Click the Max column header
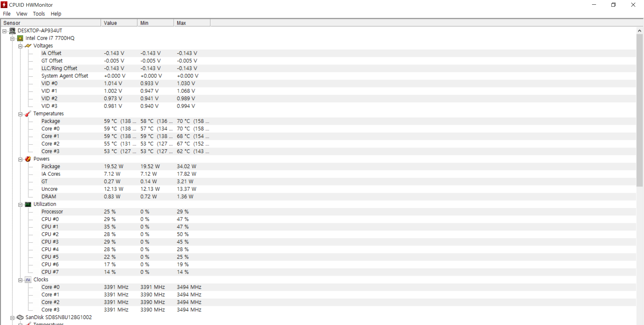 pyautogui.click(x=192, y=23)
